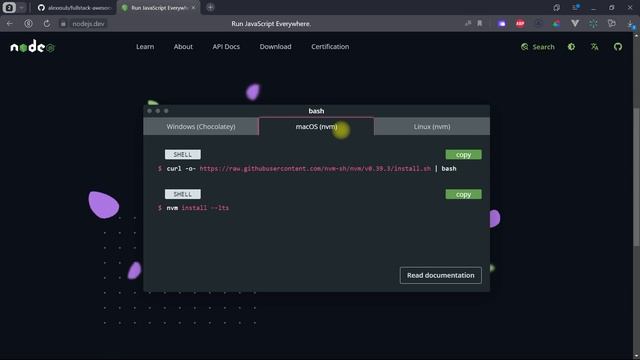Image resolution: width=640 pixels, height=360 pixels.
Task: Click the Search label in site header
Action: click(543, 47)
